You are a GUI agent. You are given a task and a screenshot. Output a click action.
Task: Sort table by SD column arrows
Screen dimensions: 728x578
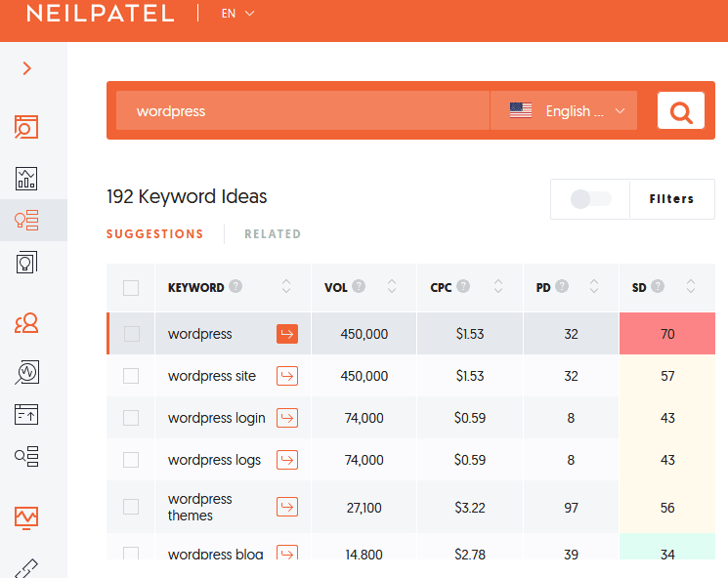(691, 286)
